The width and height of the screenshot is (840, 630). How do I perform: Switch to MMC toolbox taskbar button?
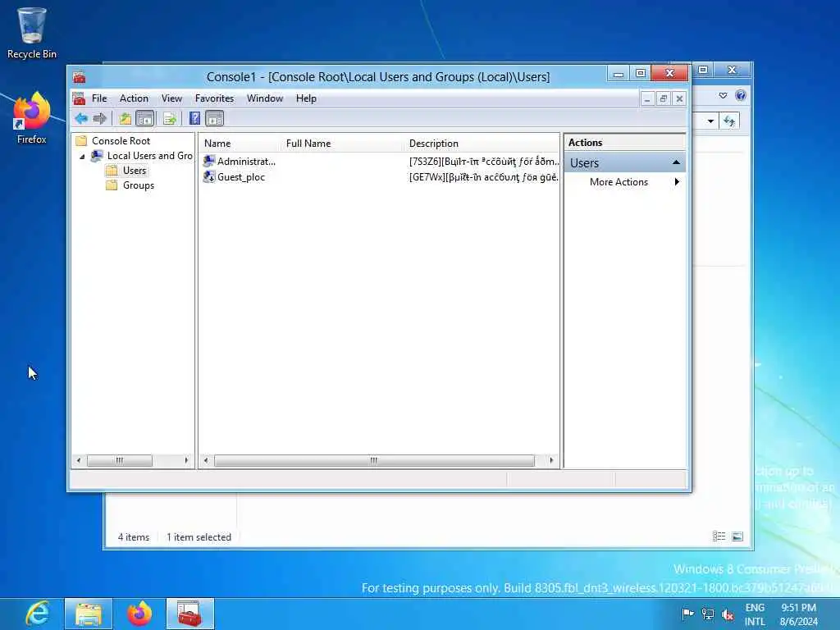189,614
